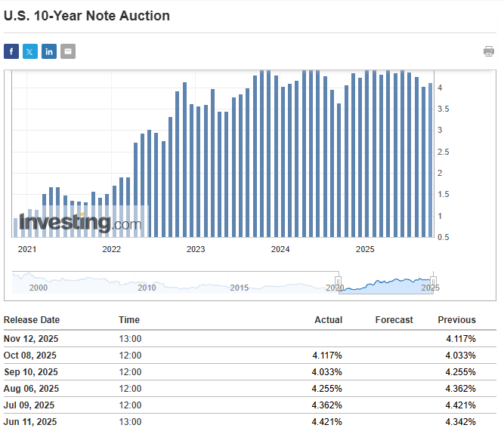Click the LinkedIn share icon
This screenshot has width=504, height=428.
click(x=49, y=51)
